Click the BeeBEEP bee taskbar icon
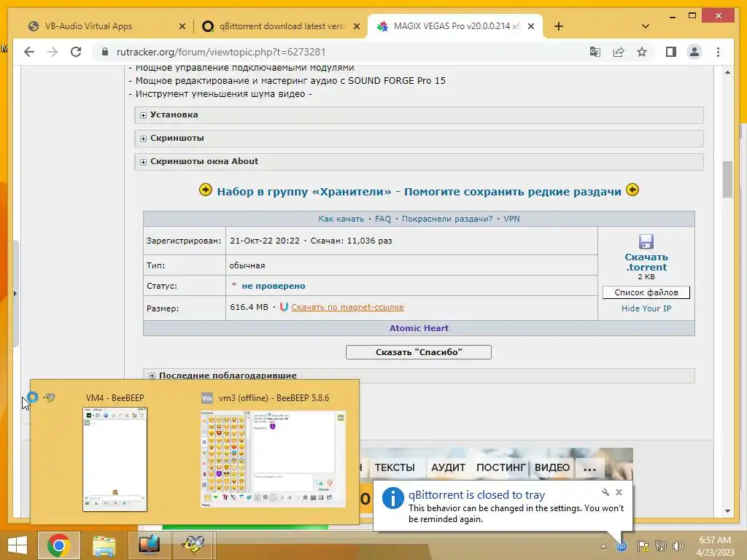Viewport: 747px width, 560px height. (x=193, y=545)
